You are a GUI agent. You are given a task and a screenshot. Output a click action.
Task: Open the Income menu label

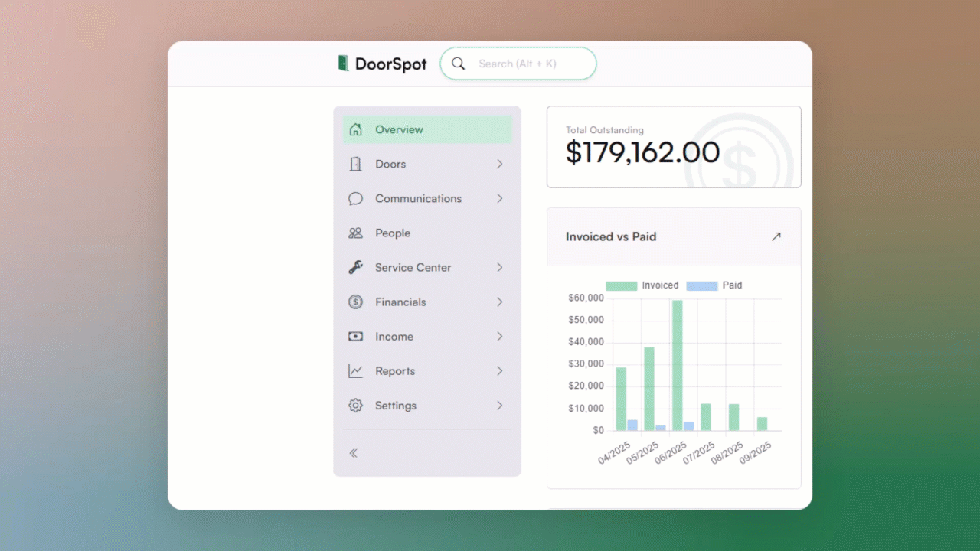click(x=394, y=337)
